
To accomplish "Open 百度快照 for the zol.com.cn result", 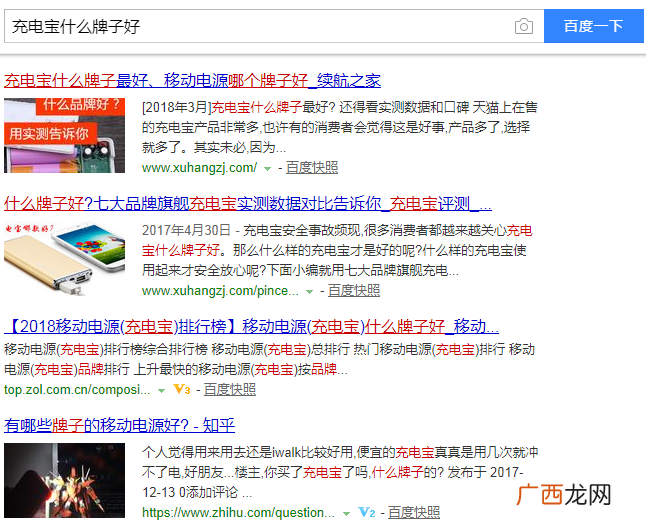I will click(x=230, y=389).
